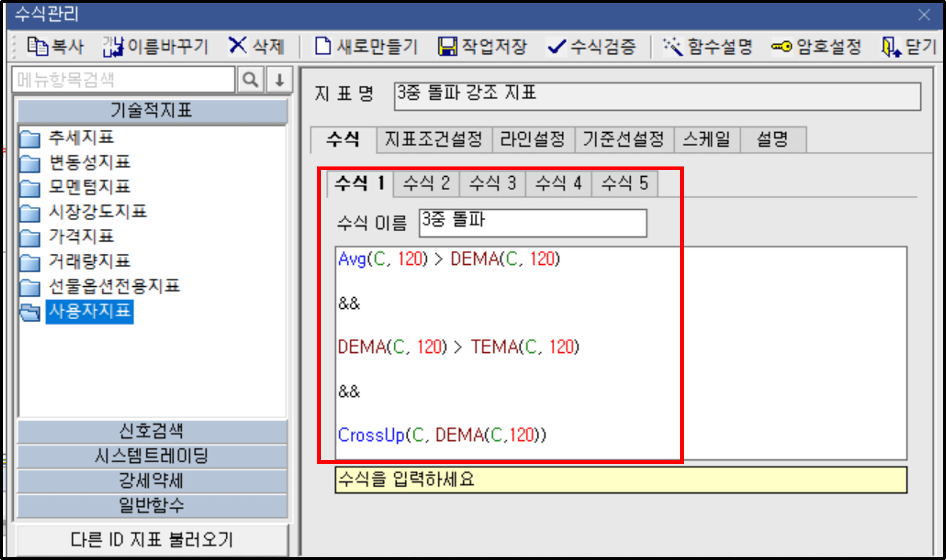Image resolution: width=946 pixels, height=560 pixels.
Task: Switch to the 지표조건설정 tab
Action: [x=434, y=139]
